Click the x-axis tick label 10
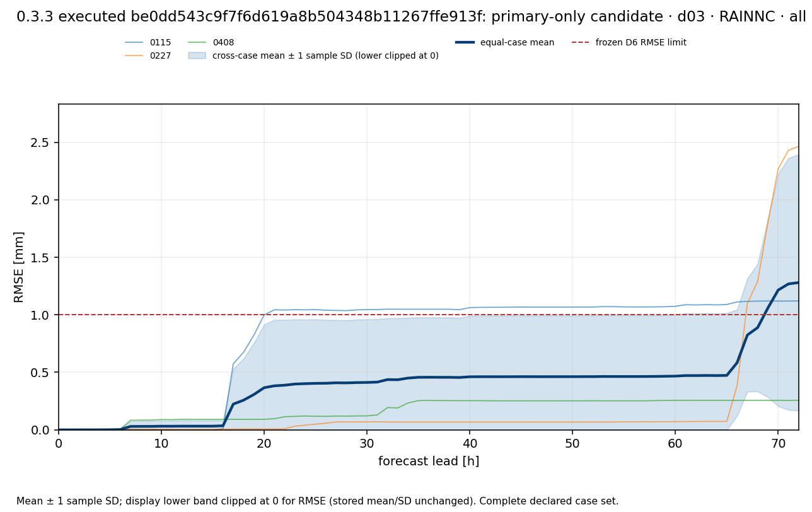Screen dimensions: 812x512 tap(161, 443)
